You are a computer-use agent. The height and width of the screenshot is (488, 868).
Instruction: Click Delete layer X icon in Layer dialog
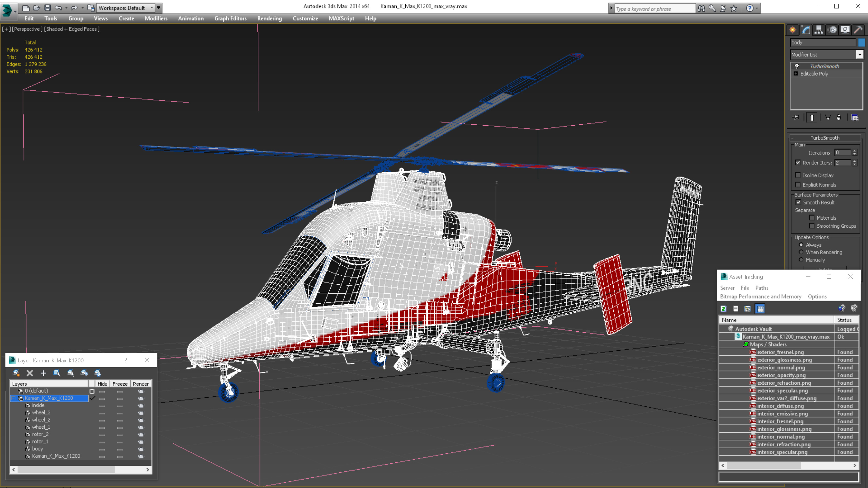tap(30, 373)
